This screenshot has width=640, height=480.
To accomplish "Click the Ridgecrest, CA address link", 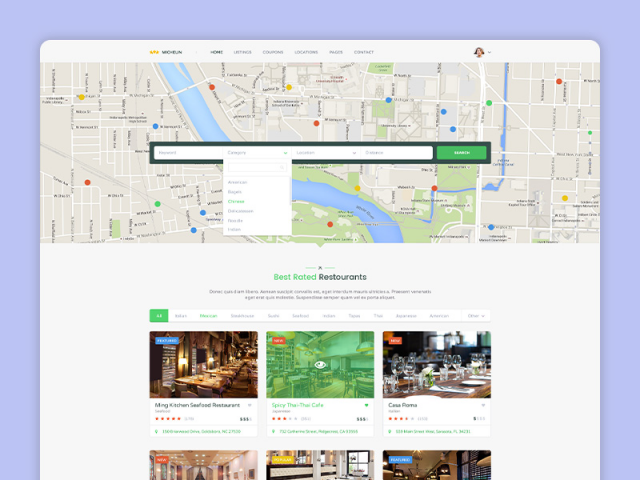I will click(319, 431).
